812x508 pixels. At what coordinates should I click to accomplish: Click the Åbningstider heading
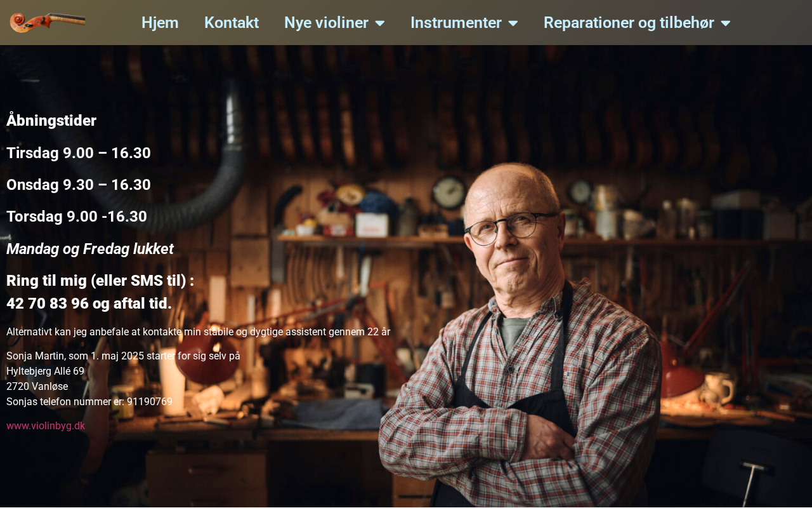click(x=51, y=121)
